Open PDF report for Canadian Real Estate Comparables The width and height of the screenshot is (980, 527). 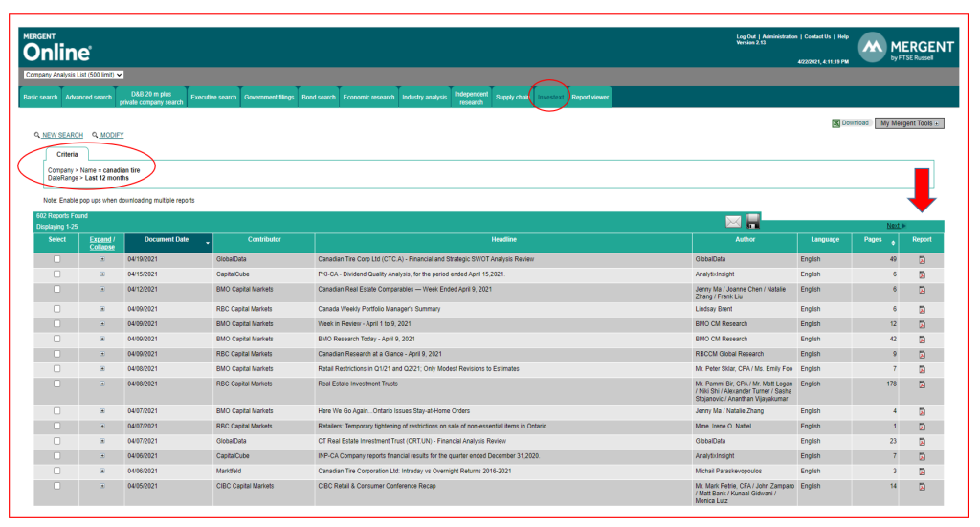click(922, 290)
